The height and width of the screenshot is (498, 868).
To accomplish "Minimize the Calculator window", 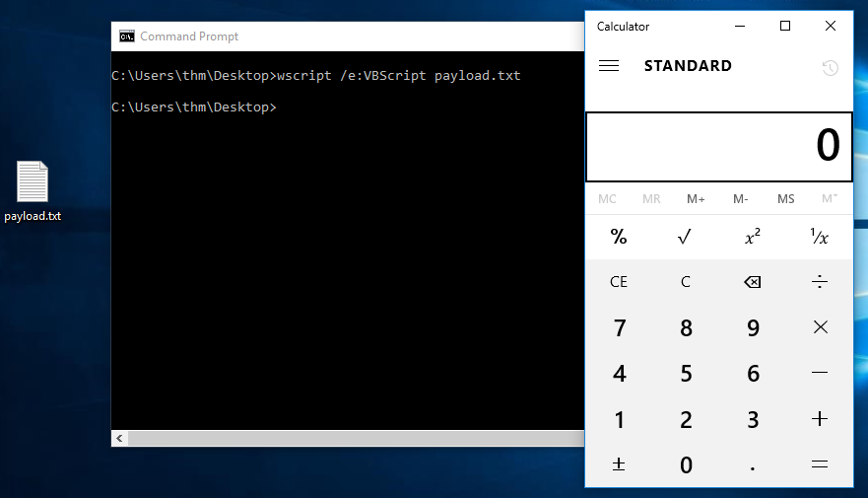I will [x=740, y=26].
